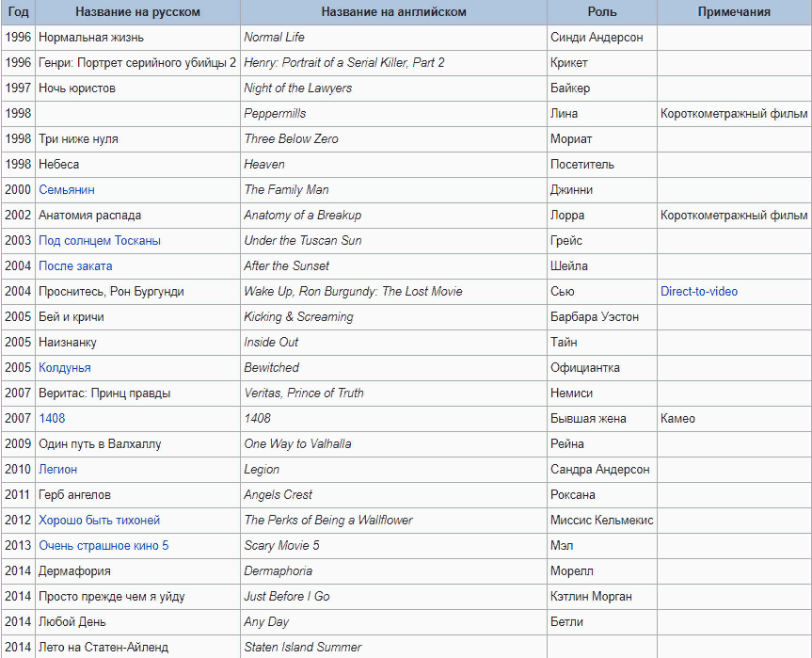Click the Bewitched title cell
This screenshot has width=812, height=658.
tap(393, 367)
